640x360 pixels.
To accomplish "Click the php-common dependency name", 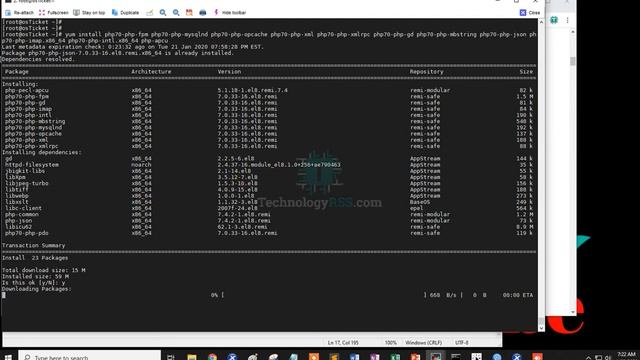I will (x=22, y=214).
